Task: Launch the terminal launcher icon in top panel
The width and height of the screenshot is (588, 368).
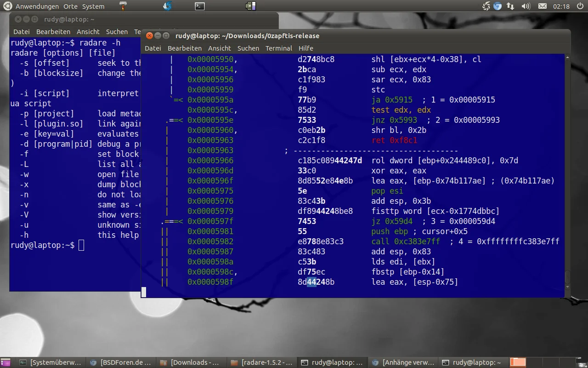Action: (199, 6)
